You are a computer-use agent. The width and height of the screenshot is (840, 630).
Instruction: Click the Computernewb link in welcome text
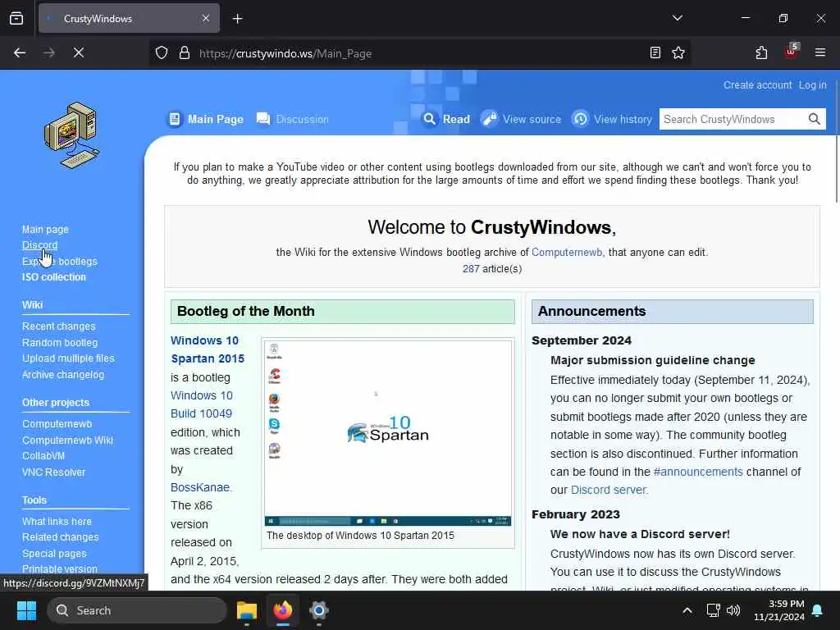coord(567,252)
